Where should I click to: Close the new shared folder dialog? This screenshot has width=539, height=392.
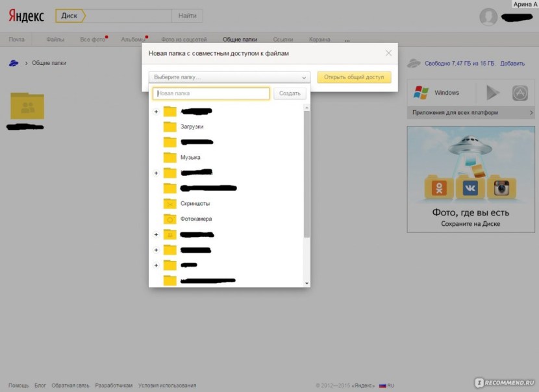tap(388, 53)
